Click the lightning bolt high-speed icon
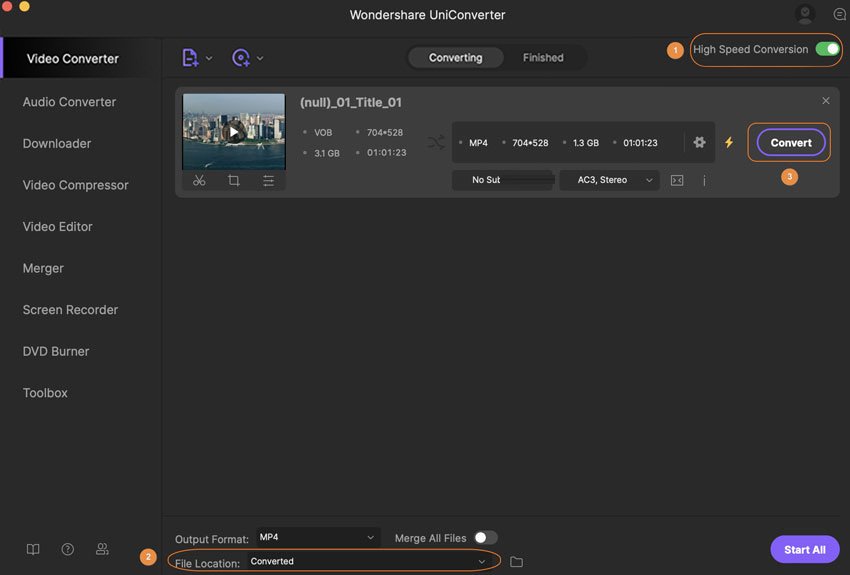 729,143
